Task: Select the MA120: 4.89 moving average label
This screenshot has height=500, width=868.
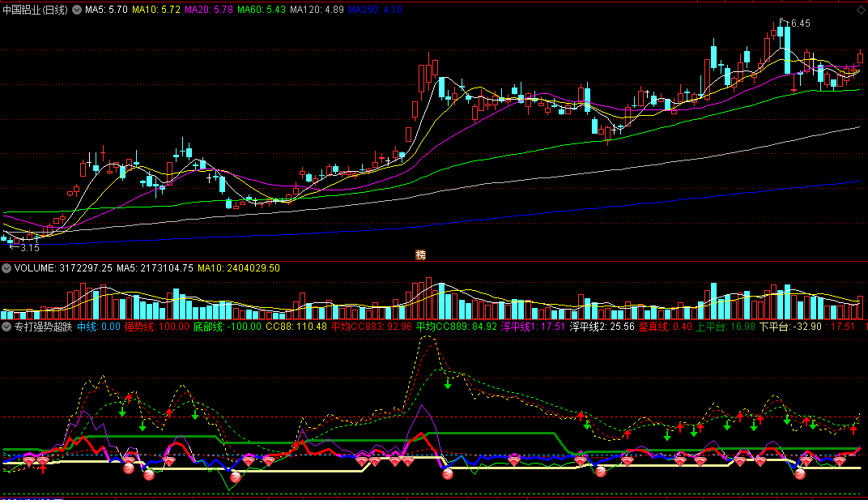Action: (317, 10)
